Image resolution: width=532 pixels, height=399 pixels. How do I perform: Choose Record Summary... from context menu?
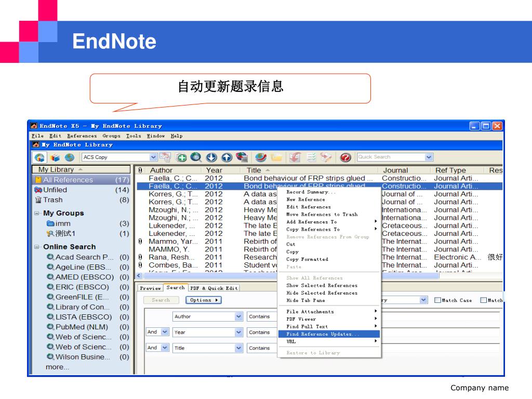[328, 192]
